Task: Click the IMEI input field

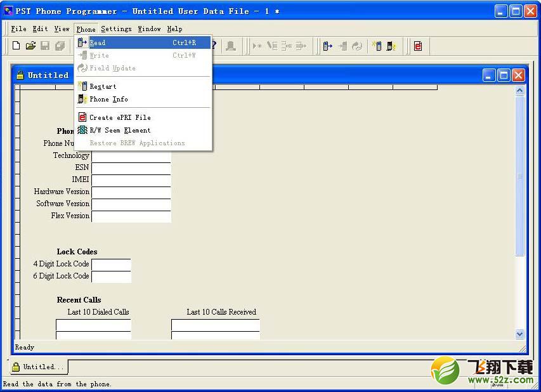Action: pyautogui.click(x=131, y=181)
